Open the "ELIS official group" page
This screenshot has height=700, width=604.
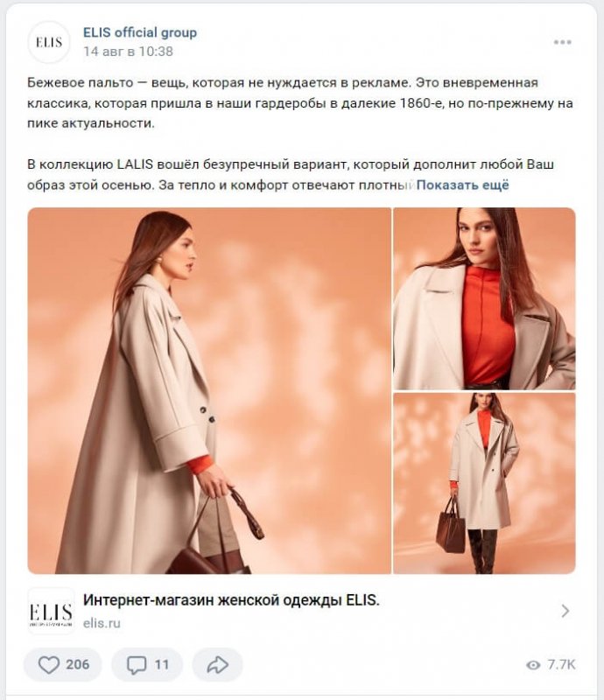coord(140,32)
